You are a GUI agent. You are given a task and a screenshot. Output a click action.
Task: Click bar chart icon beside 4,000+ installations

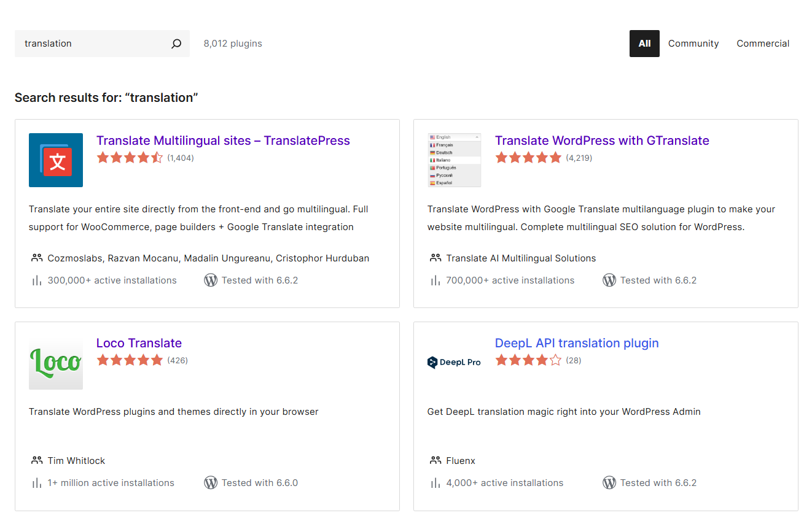click(435, 483)
